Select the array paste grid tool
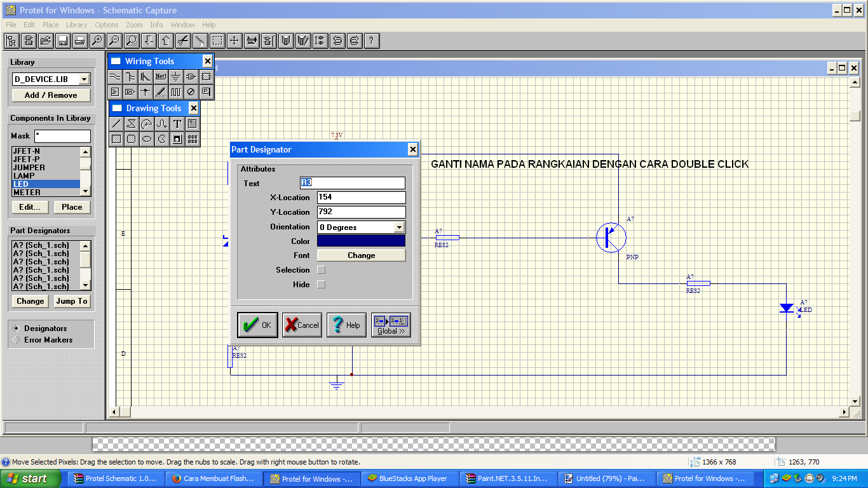 click(192, 139)
